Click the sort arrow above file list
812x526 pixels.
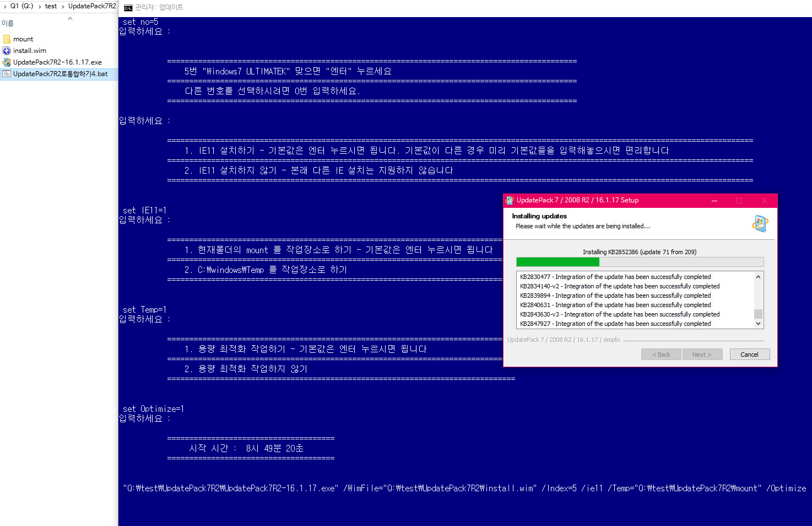pyautogui.click(x=70, y=19)
